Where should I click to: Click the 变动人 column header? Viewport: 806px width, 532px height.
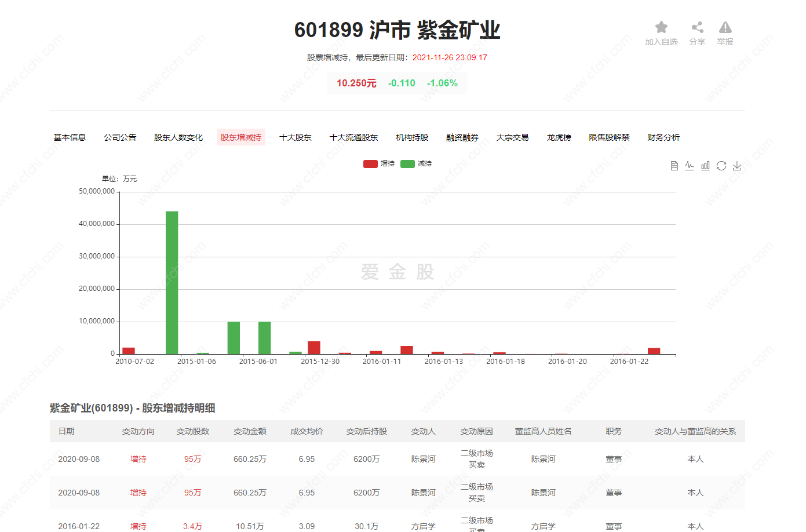click(424, 431)
